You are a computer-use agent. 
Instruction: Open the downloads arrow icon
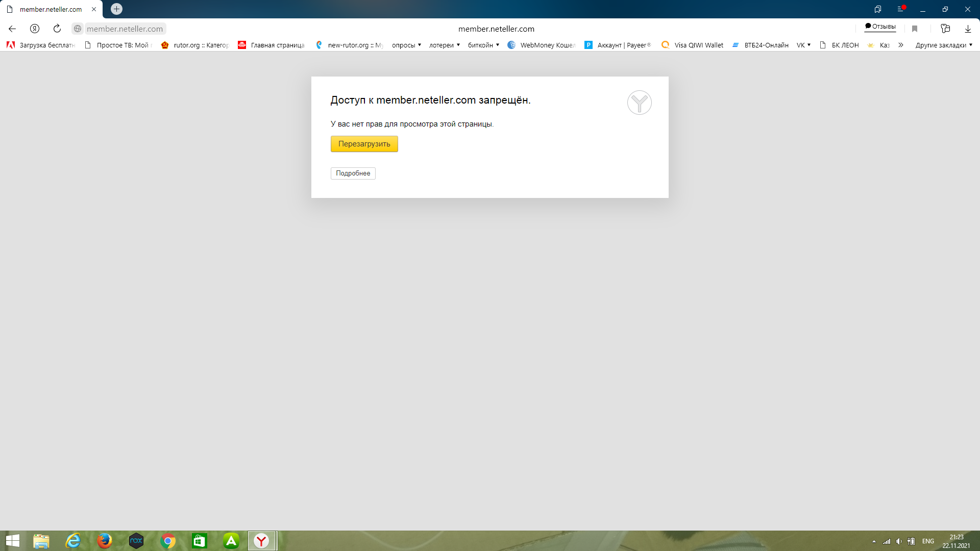[x=968, y=29]
